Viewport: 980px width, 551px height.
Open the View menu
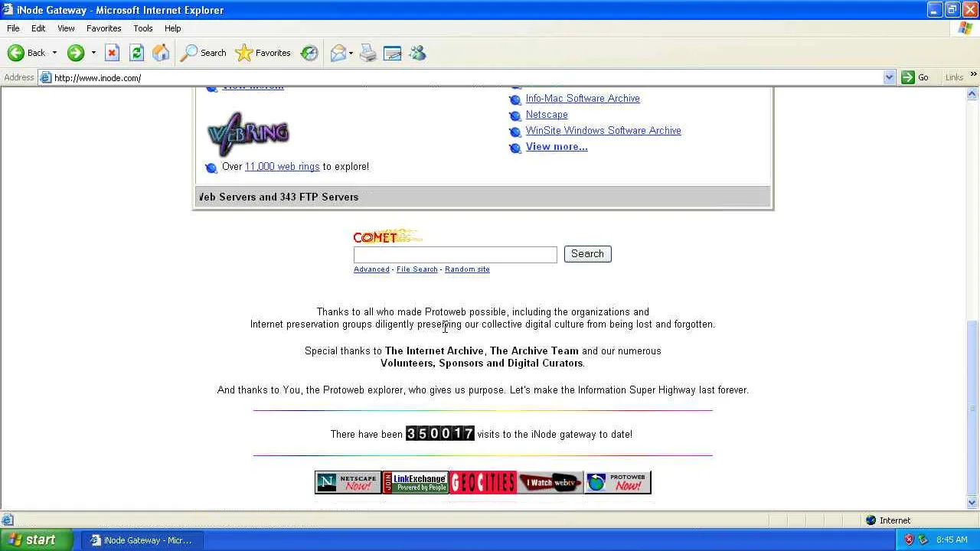(66, 28)
